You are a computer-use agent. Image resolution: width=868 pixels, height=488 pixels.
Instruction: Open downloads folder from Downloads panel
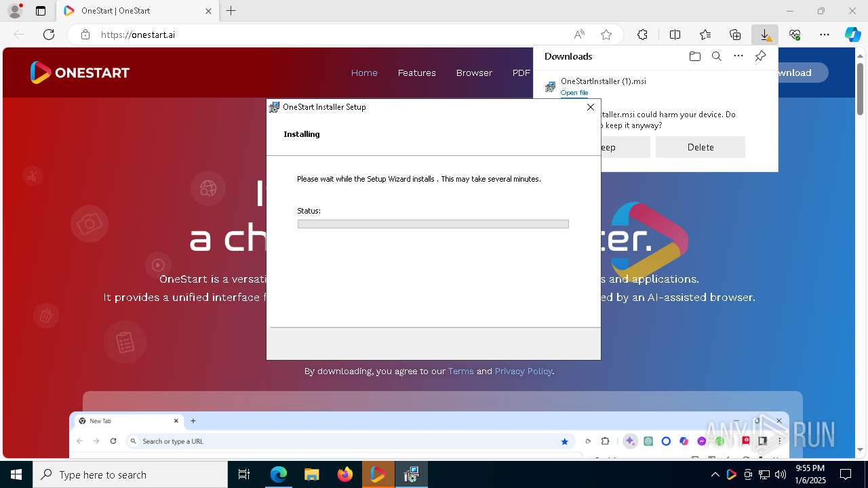pos(694,56)
